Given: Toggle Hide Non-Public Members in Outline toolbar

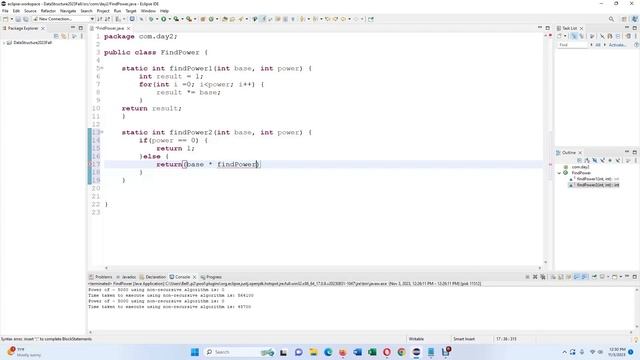Looking at the screenshot, I should point(610,160).
